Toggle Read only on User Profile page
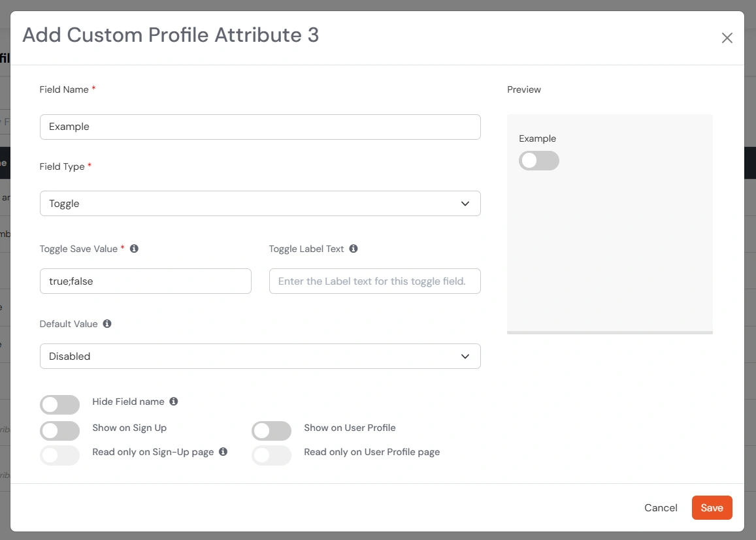Screen dimensions: 756x540 pos(271,455)
